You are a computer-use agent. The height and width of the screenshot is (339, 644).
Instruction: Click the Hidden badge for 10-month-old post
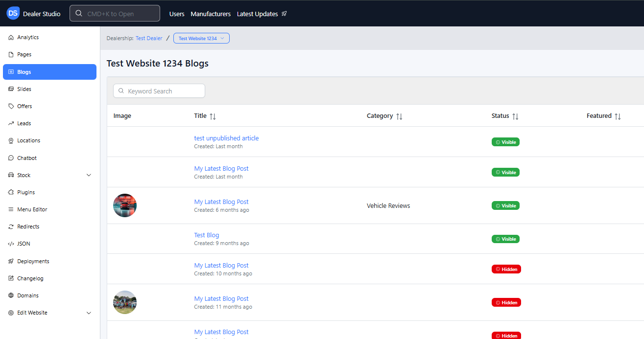click(506, 269)
